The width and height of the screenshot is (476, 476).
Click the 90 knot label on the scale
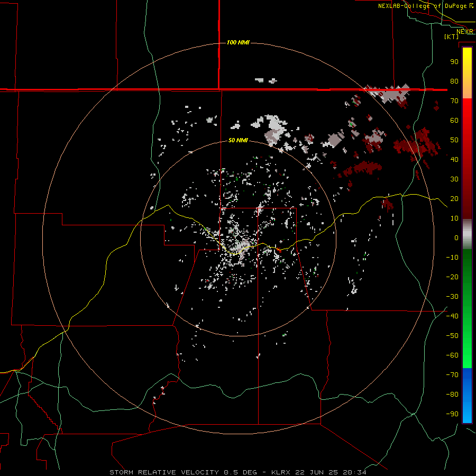(454, 62)
